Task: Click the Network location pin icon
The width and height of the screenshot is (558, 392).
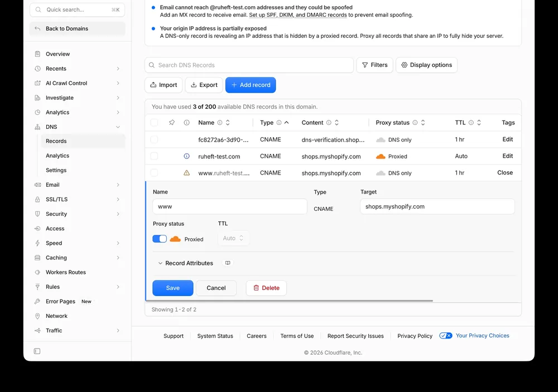Action: 37,316
